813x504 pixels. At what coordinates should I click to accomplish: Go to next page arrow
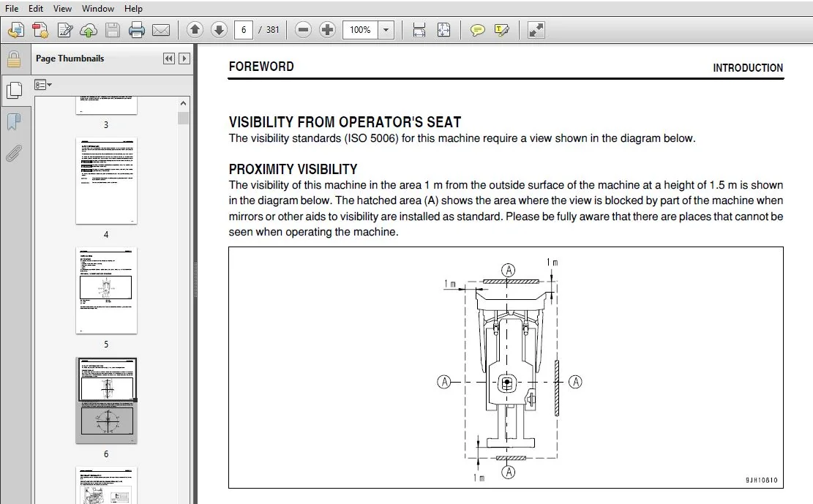point(220,29)
